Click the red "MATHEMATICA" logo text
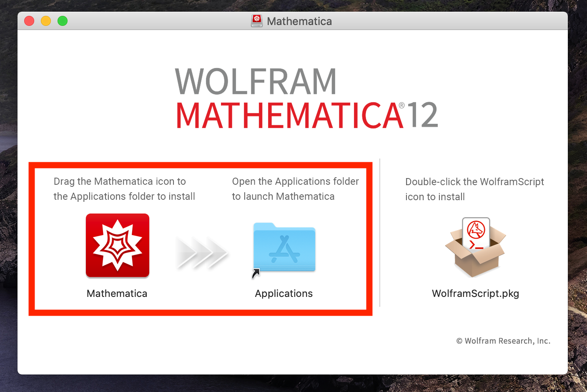Viewport: 587px width, 392px height. [290, 116]
